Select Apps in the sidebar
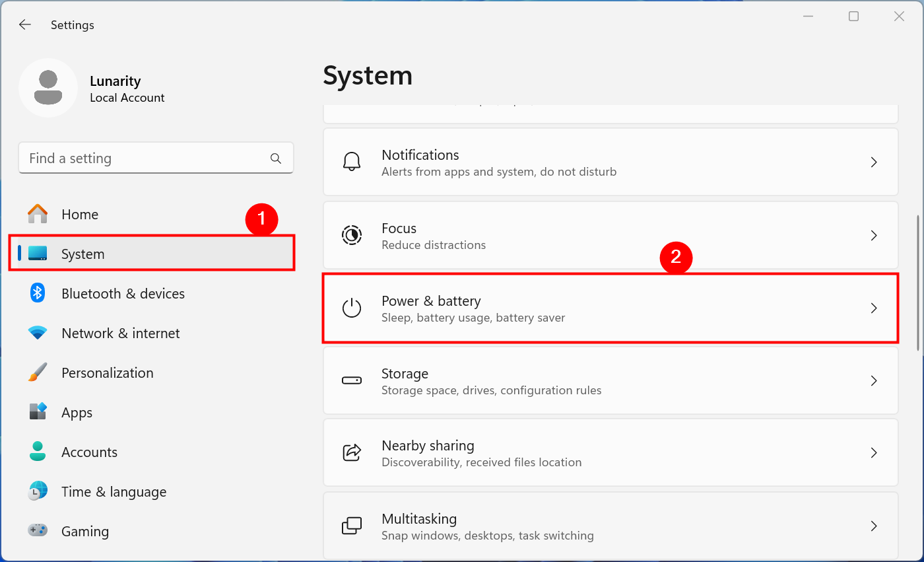This screenshot has height=562, width=924. coord(77,413)
